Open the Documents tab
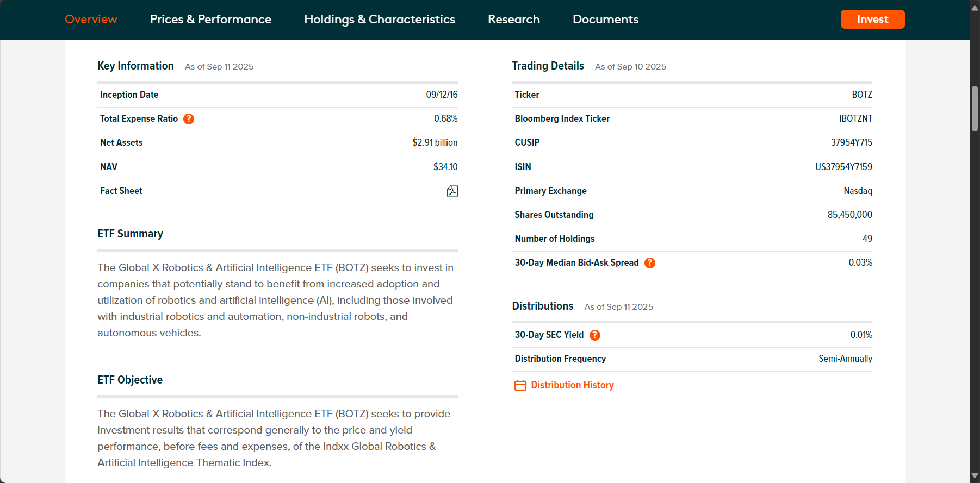This screenshot has height=483, width=980. pyautogui.click(x=605, y=19)
